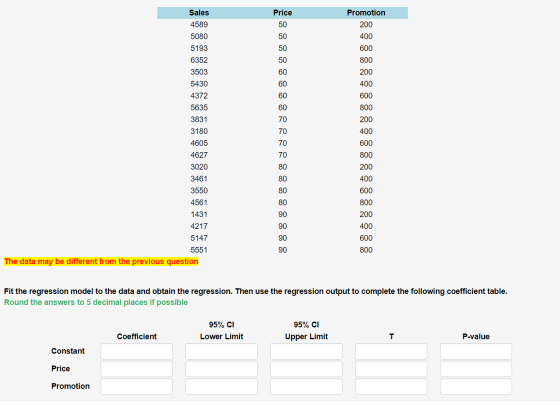Click the Promotion P-value input field

(x=476, y=386)
